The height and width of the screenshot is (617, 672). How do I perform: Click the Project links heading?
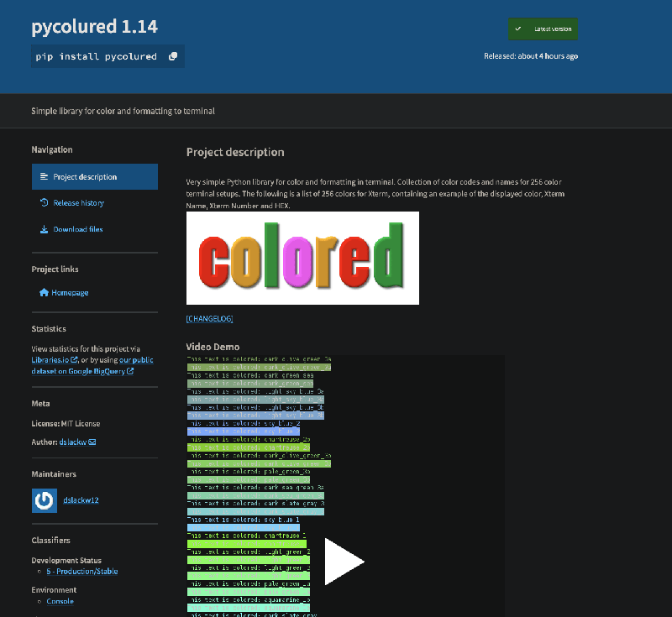click(55, 269)
